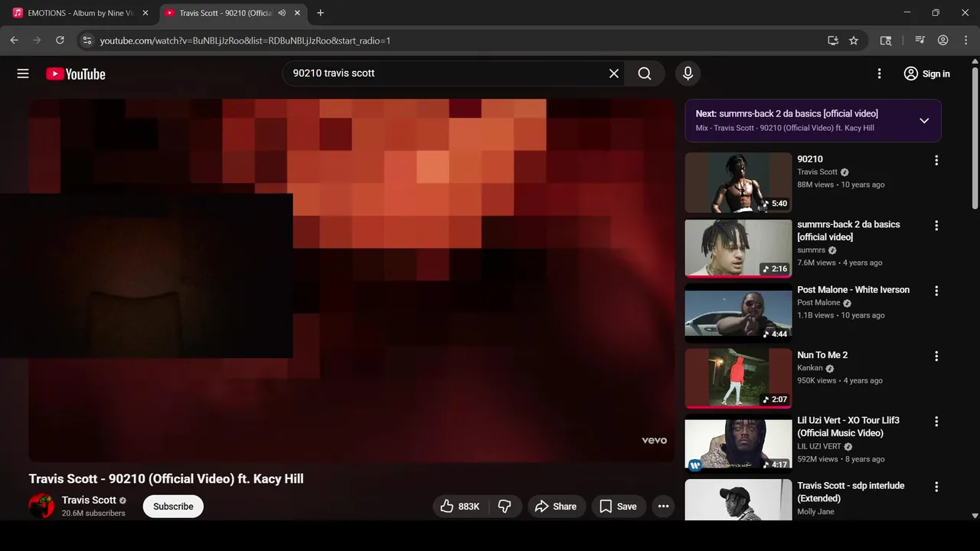Start voice search with microphone icon

click(x=688, y=73)
